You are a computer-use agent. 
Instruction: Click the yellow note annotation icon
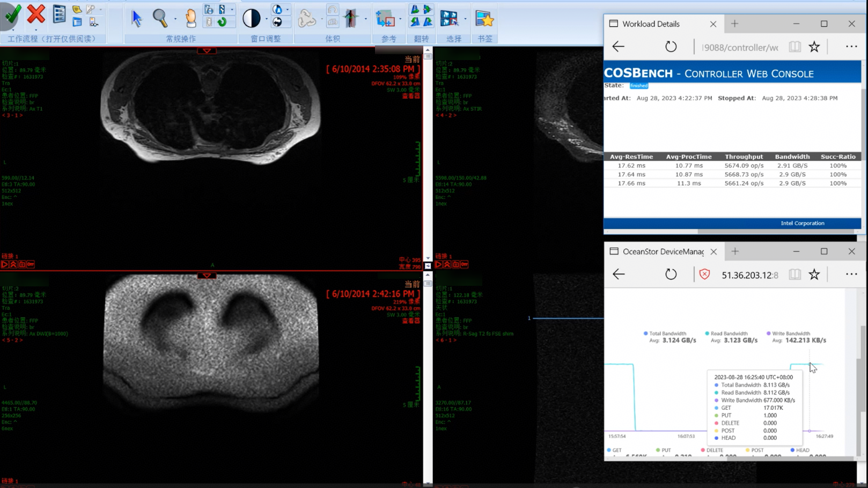click(x=77, y=10)
